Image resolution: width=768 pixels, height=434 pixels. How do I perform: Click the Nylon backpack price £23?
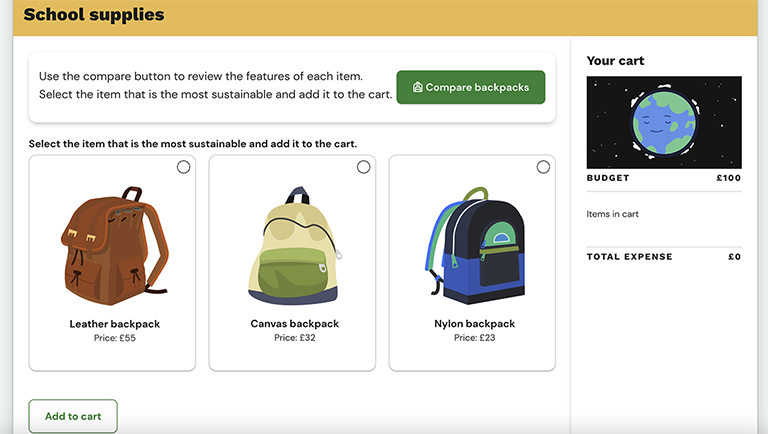click(475, 338)
